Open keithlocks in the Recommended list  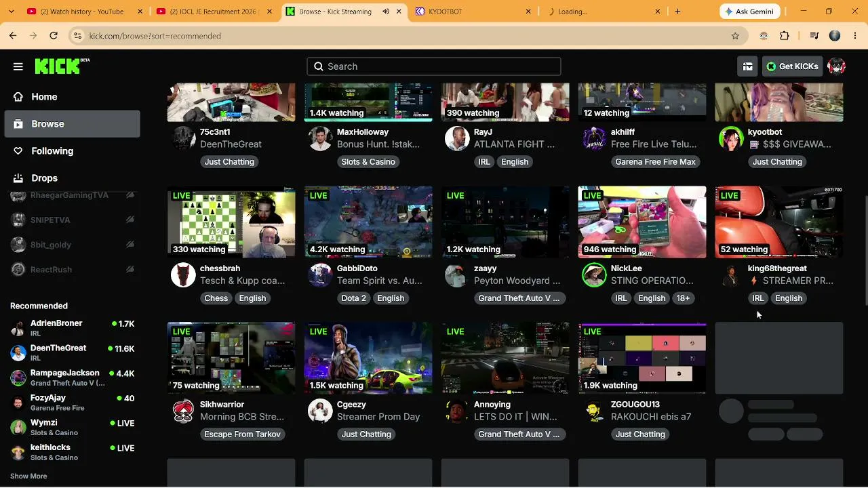pyautogui.click(x=72, y=453)
